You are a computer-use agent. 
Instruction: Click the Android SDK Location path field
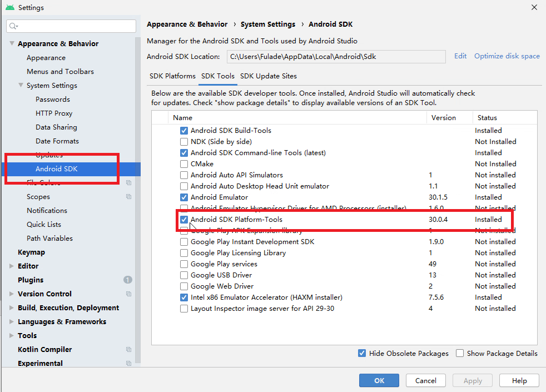click(336, 57)
